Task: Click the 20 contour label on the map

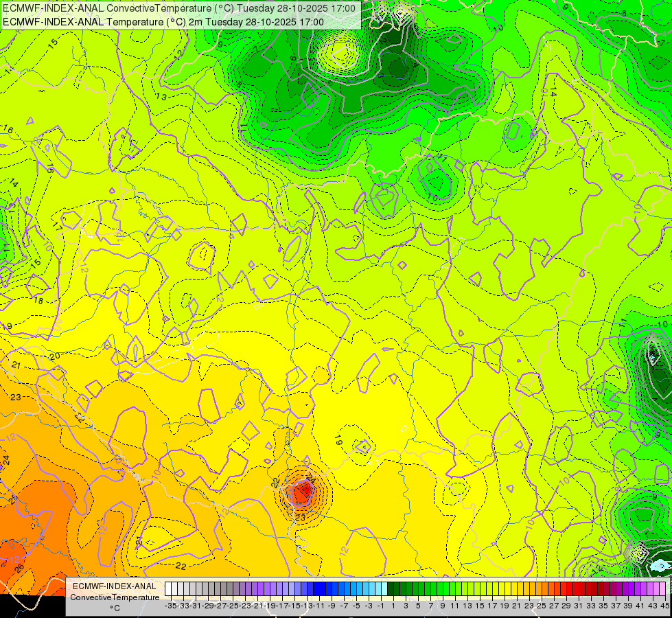Action: (x=55, y=356)
